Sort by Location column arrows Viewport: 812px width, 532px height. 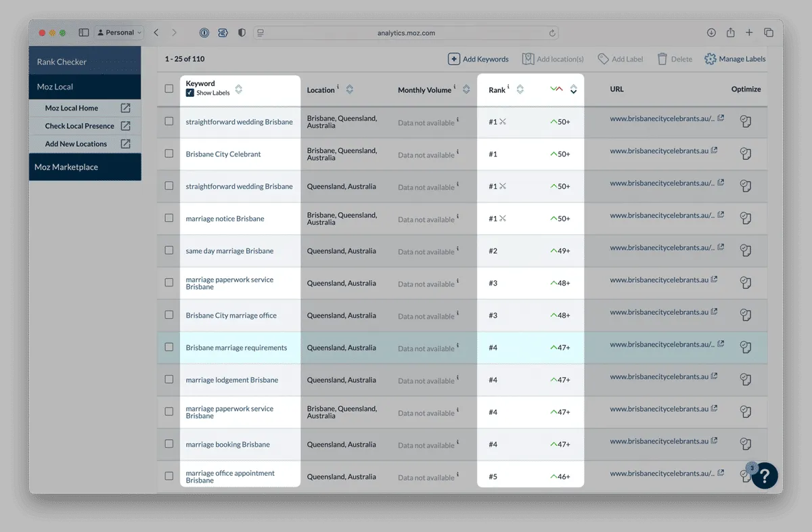pos(350,89)
